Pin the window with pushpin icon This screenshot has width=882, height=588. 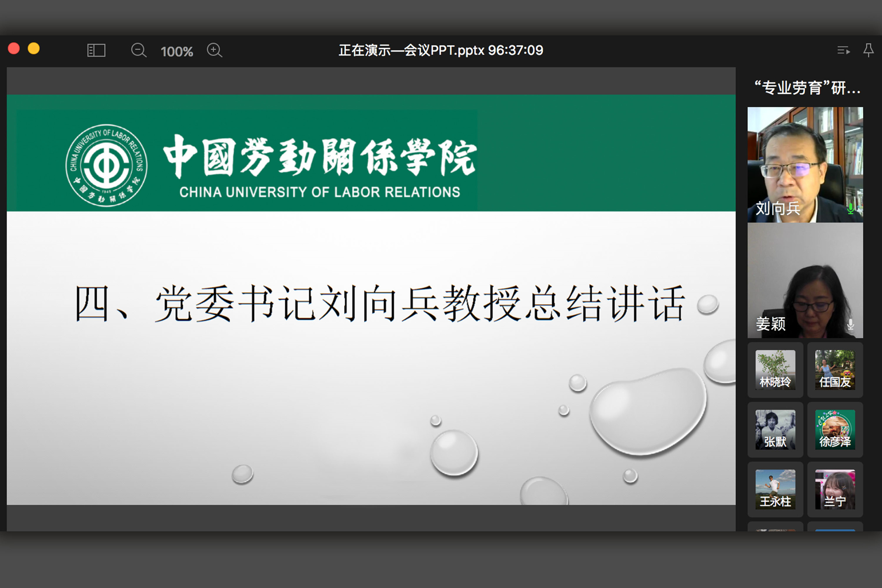pyautogui.click(x=868, y=50)
